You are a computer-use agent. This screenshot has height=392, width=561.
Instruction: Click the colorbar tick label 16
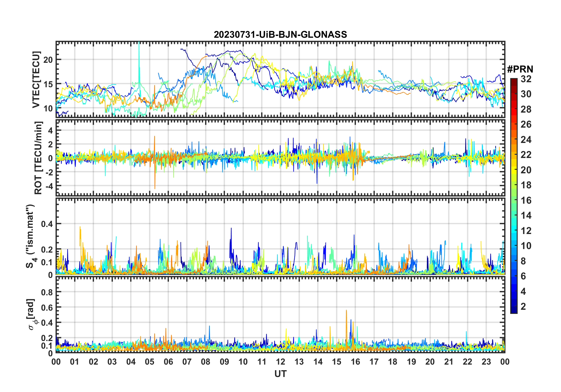click(526, 200)
